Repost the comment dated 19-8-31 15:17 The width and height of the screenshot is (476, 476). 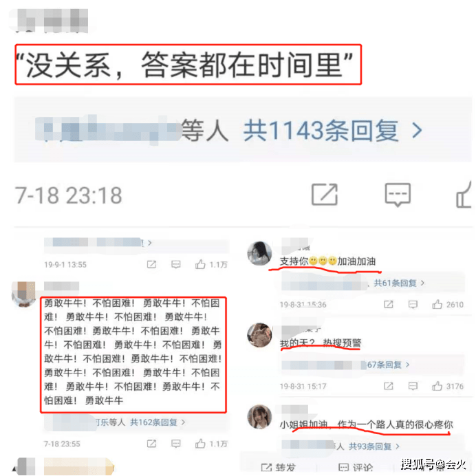coord(389,386)
